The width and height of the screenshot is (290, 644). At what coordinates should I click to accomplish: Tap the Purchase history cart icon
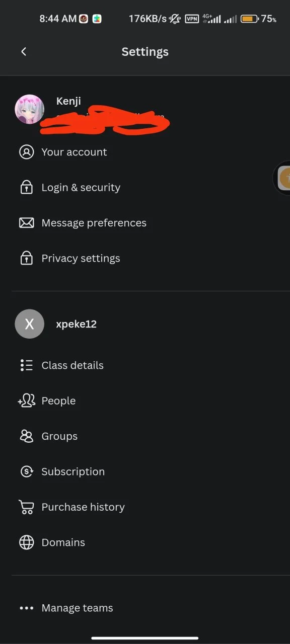pos(26,507)
